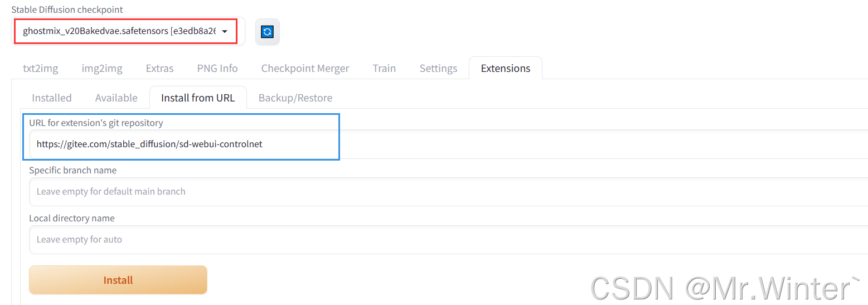Click the extension git repository URL field
The width and height of the screenshot is (868, 305).
184,144
